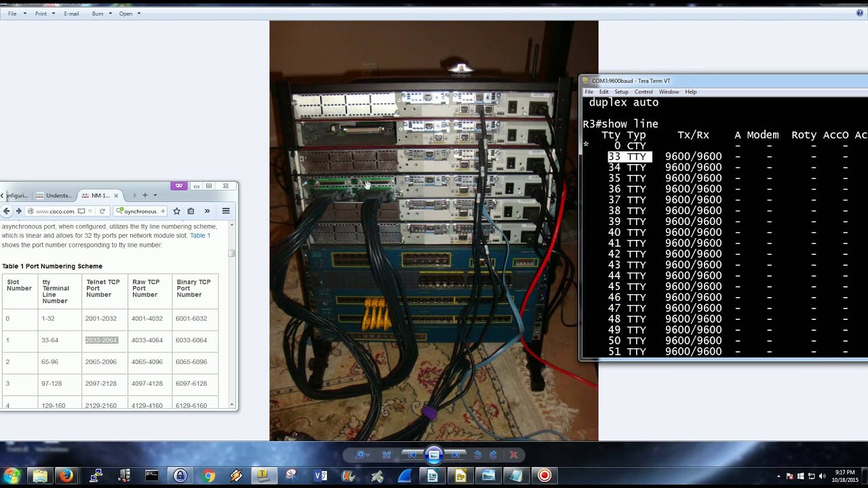Screen dimensions: 868x488
Task: Close the NM-1... tab
Action: click(116, 195)
